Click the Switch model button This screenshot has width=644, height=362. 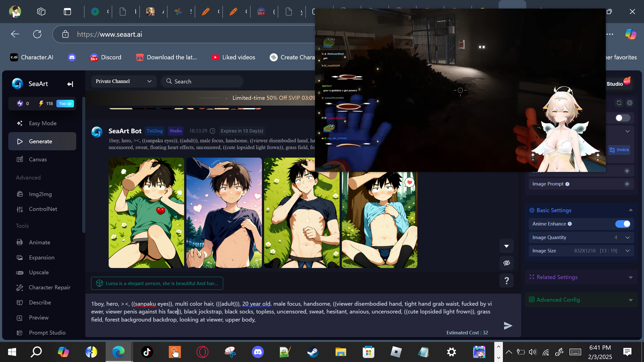click(x=619, y=150)
